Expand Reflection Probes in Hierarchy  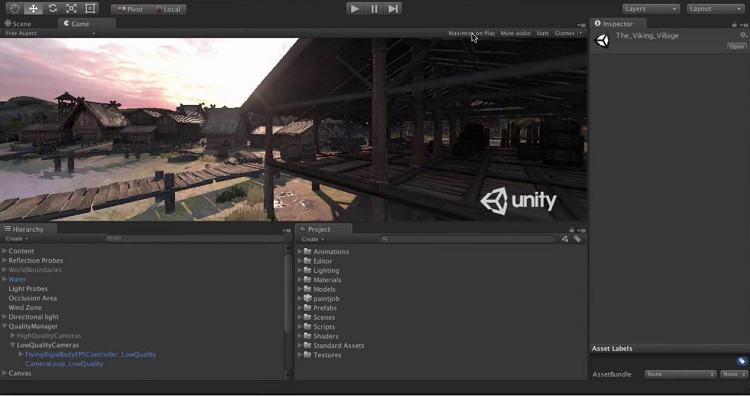[4, 260]
